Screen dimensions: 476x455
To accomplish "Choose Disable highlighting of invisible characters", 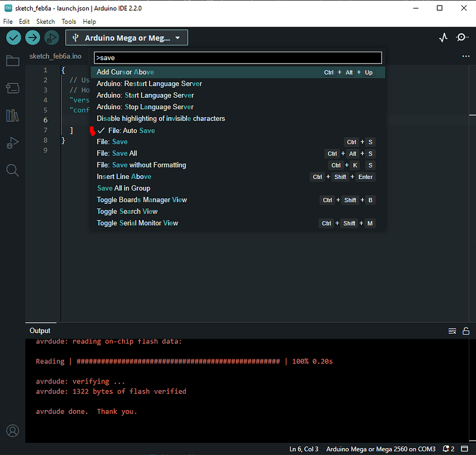I will pyautogui.click(x=238, y=119).
